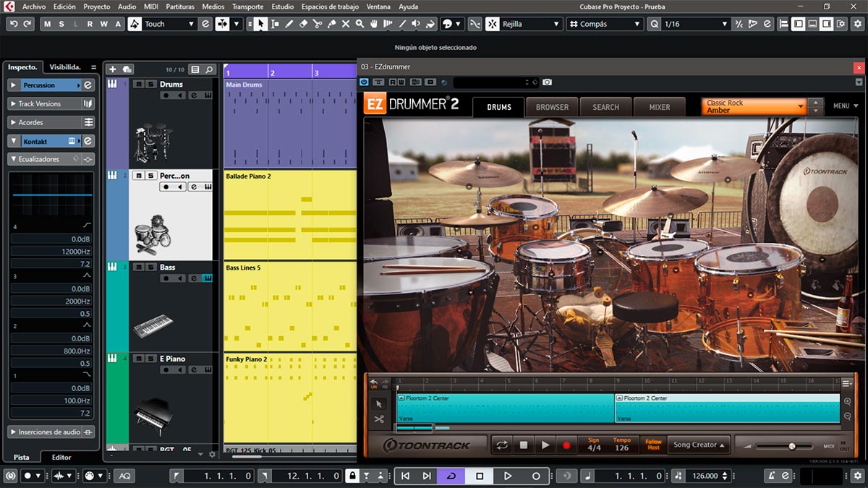Open the Transporte menu
The width and height of the screenshot is (868, 488).
248,7
